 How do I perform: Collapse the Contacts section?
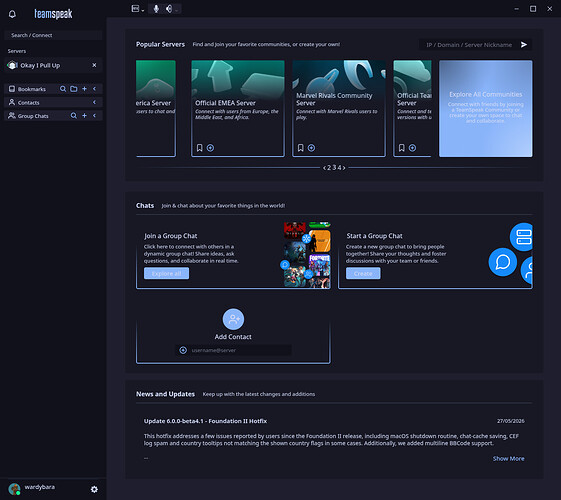tap(94, 102)
